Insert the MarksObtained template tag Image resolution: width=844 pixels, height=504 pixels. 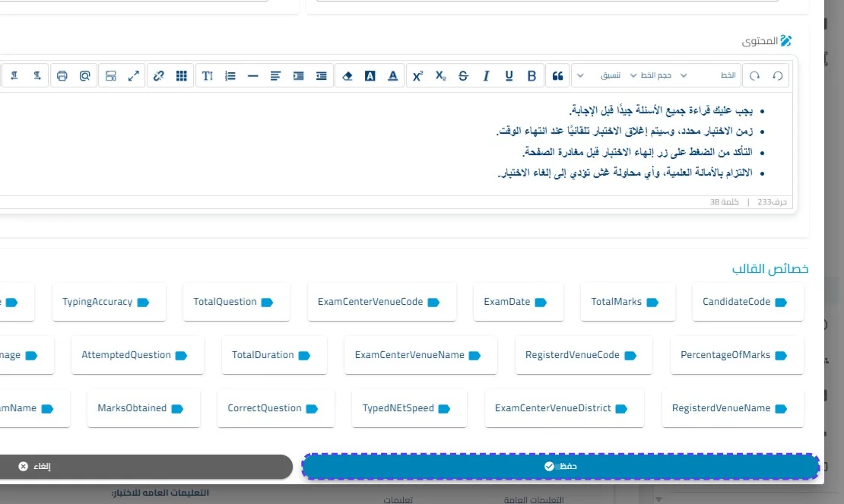coord(144,408)
